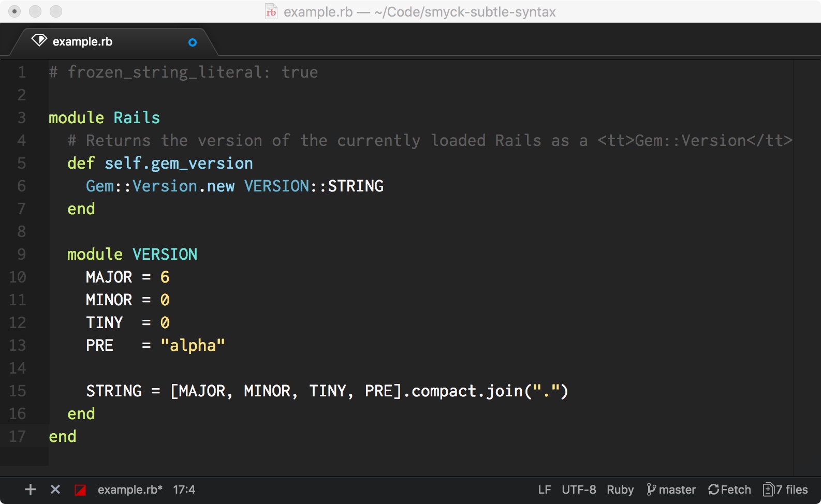Viewport: 821px width, 504px height.
Task: Click the modified dot on example.rb tab
Action: pos(193,42)
